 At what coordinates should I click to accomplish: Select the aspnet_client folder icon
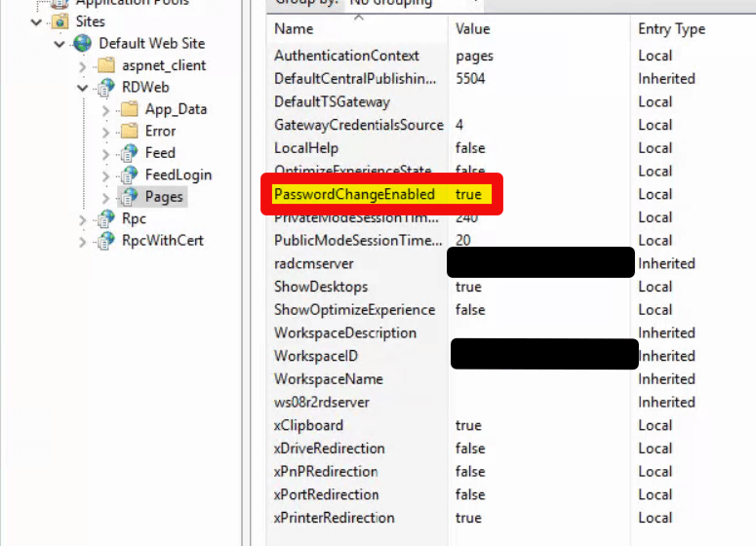[106, 66]
